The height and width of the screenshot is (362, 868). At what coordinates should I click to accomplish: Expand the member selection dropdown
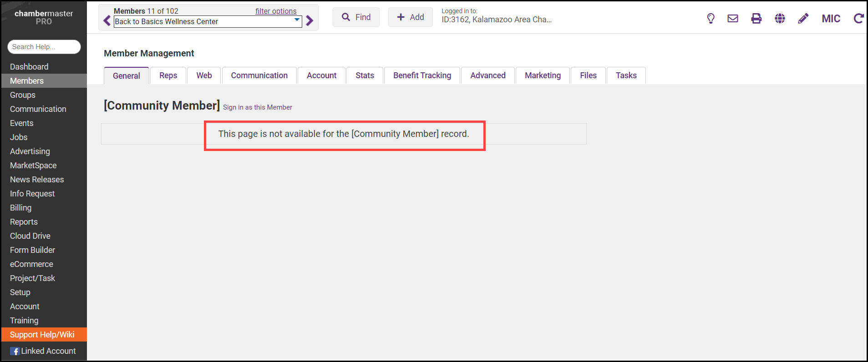click(x=297, y=20)
